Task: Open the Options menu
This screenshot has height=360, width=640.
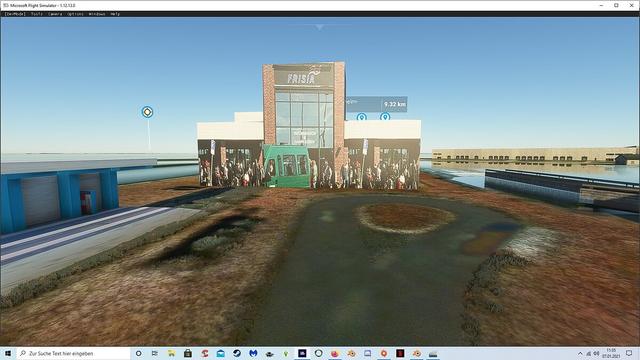Action: [75, 14]
